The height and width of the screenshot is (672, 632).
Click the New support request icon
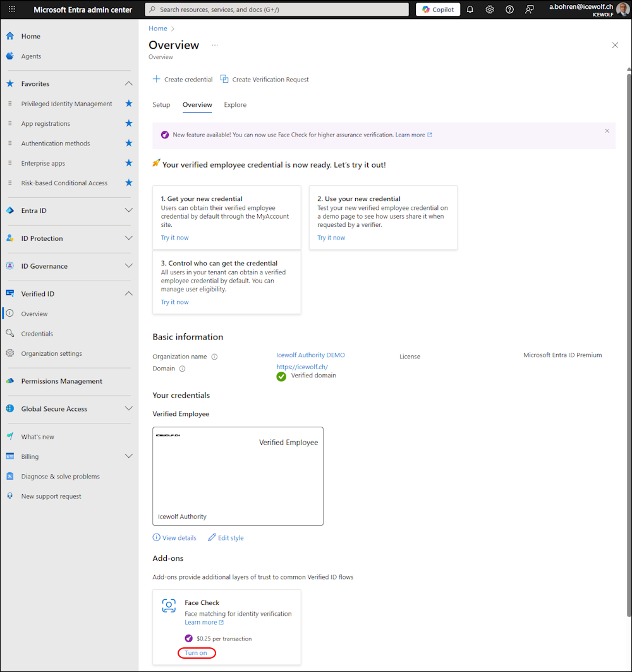click(x=10, y=496)
